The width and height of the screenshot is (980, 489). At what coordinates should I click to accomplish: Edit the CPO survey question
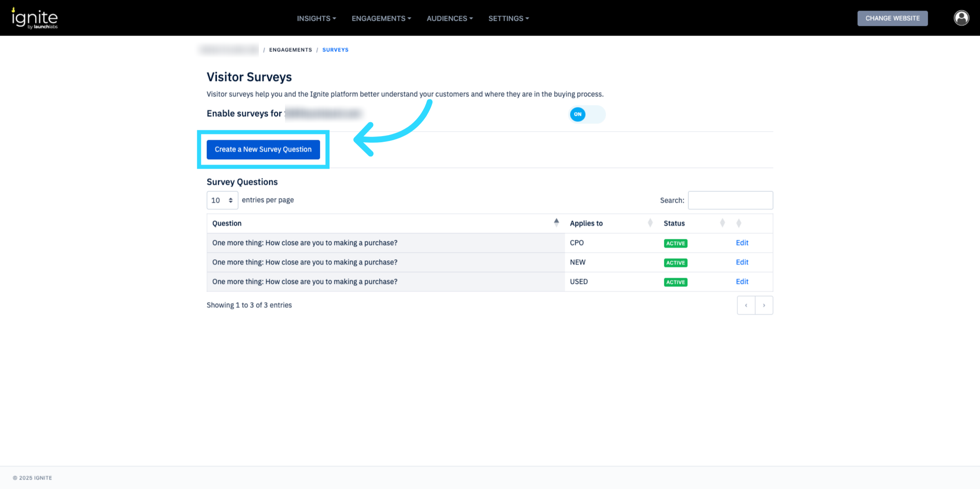[x=742, y=243]
